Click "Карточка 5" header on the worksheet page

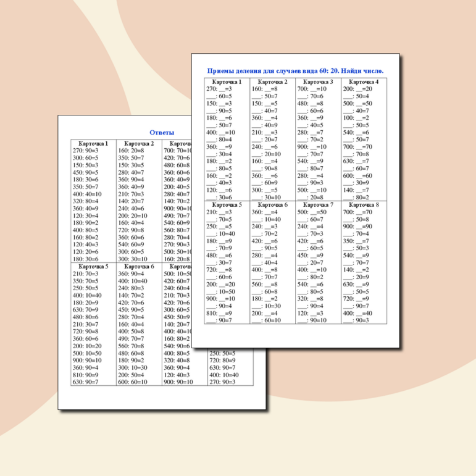(227, 204)
